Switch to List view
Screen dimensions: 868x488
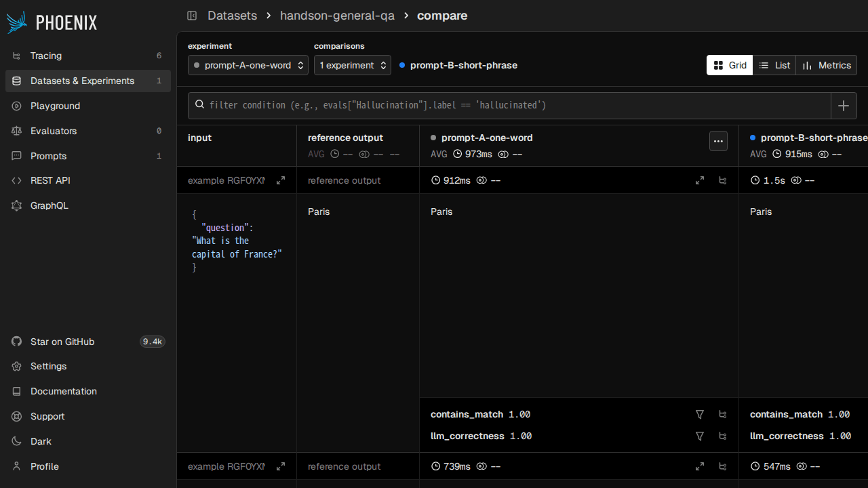pyautogui.click(x=774, y=65)
